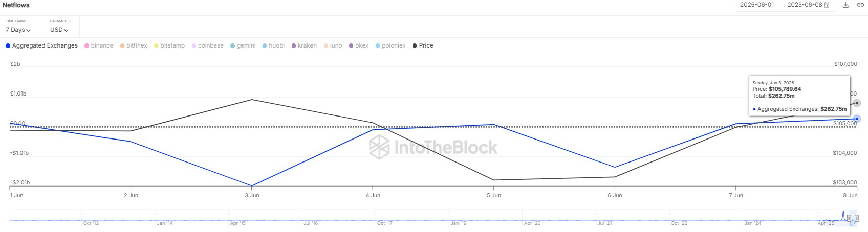Expand the USD parameter dropdown

point(59,30)
